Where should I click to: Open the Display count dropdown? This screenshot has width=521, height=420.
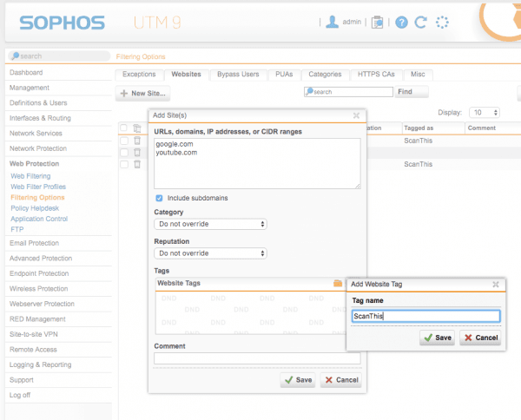pos(485,113)
